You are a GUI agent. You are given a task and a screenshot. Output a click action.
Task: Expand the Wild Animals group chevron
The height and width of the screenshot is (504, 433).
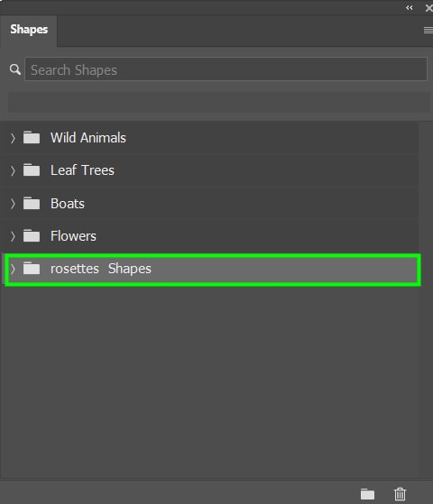click(x=13, y=138)
